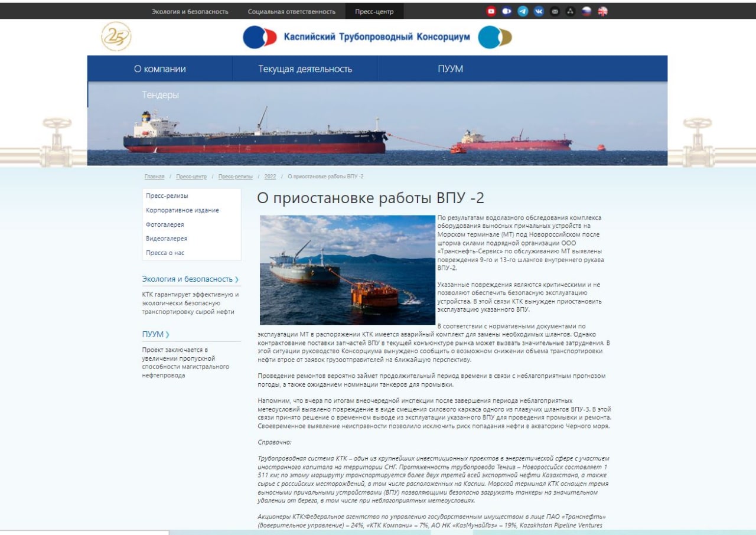
Task: Go to Главная in breadcrumbs
Action: tap(154, 177)
